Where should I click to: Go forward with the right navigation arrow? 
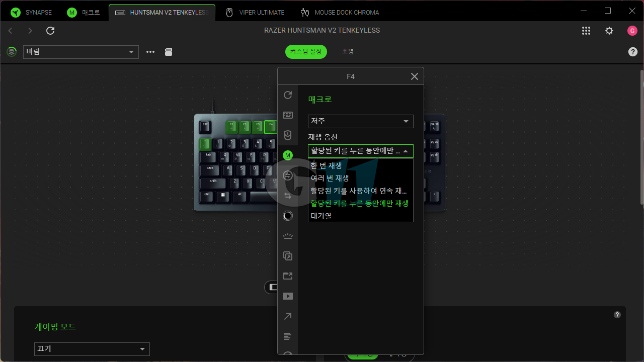30,31
